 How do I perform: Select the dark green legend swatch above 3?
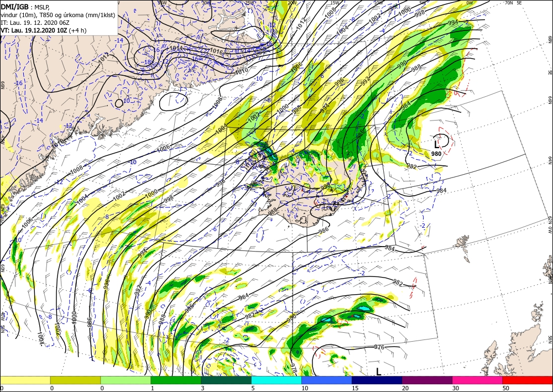point(226,380)
